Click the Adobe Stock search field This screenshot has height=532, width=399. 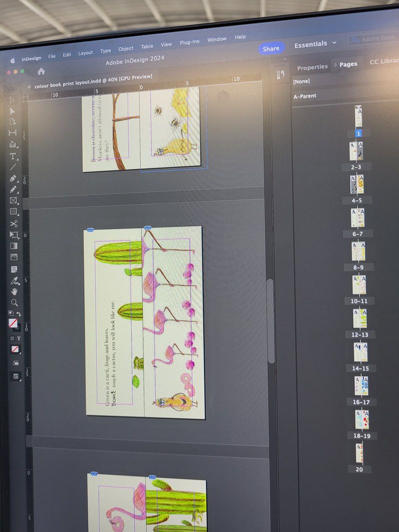(374, 39)
